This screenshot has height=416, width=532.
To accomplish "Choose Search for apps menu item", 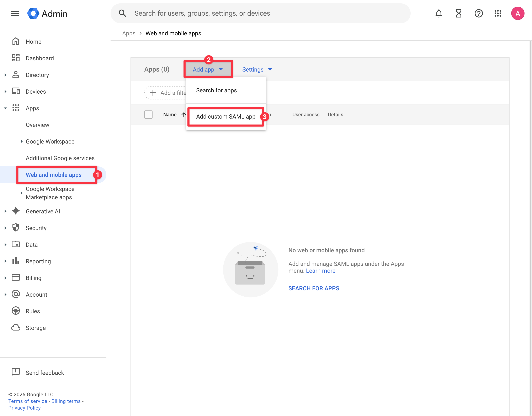I will point(226,90).
